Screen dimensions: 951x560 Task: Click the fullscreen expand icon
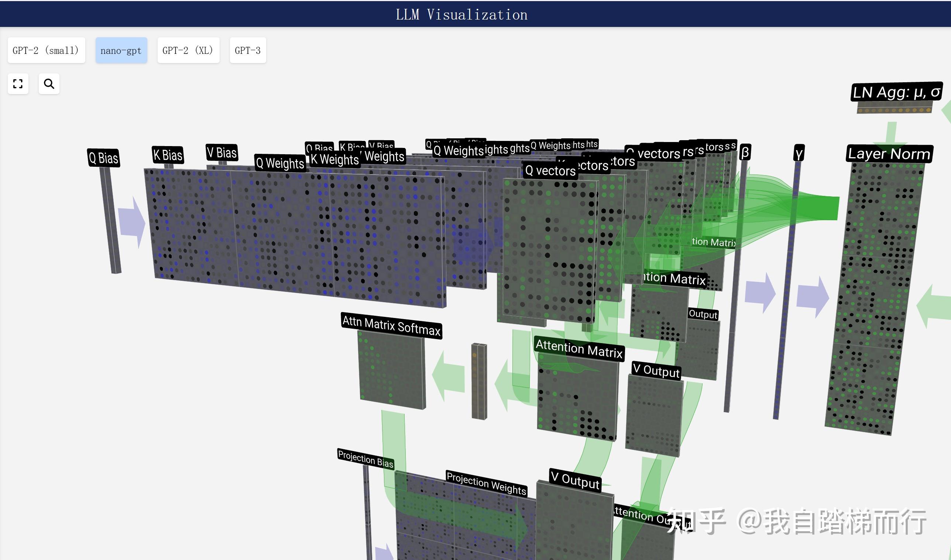point(18,84)
